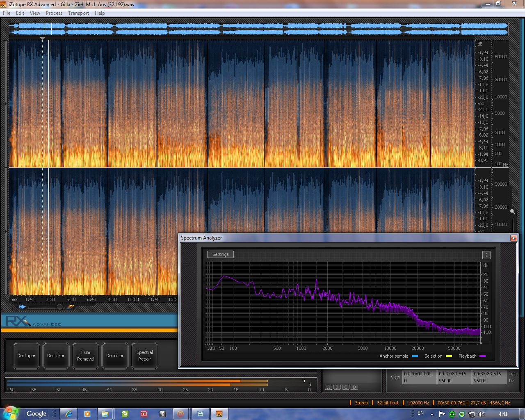Screen dimensions: 525x420
Task: Open the Spectrum Analyzer help question mark
Action: pyautogui.click(x=486, y=255)
